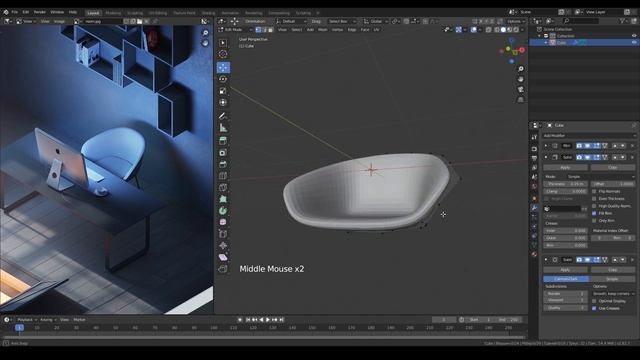640x360 pixels.
Task: Collapse the Solidify modifier panel arrow
Action: click(x=546, y=157)
